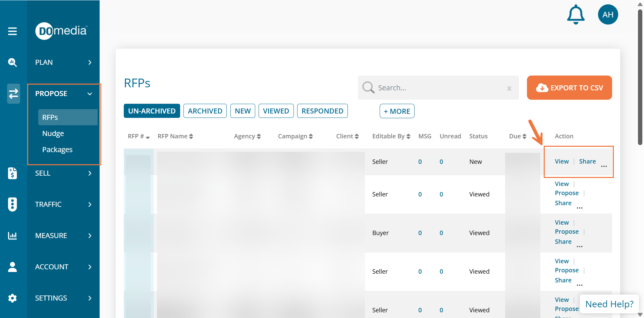
Task: Open the hamburger menu icon
Action: click(12, 31)
